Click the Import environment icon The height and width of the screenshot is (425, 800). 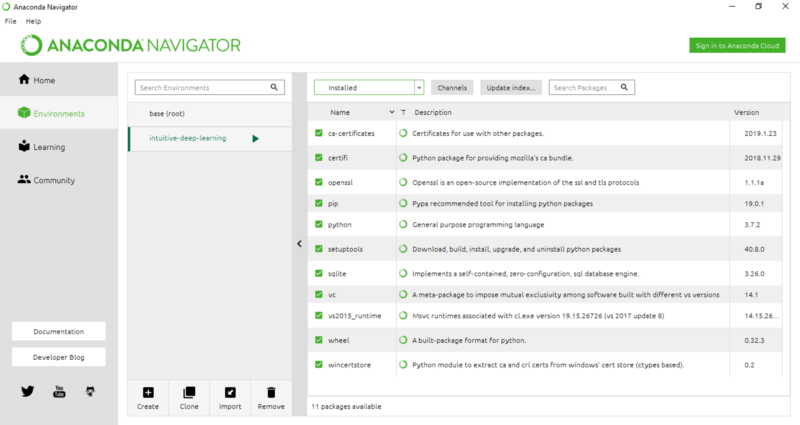[230, 392]
